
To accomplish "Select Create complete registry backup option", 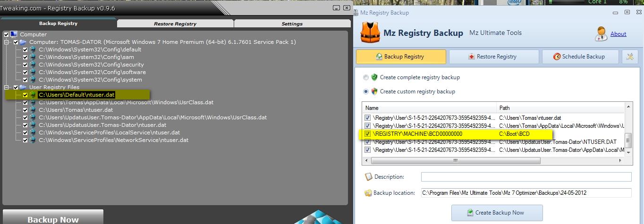I will (x=366, y=77).
